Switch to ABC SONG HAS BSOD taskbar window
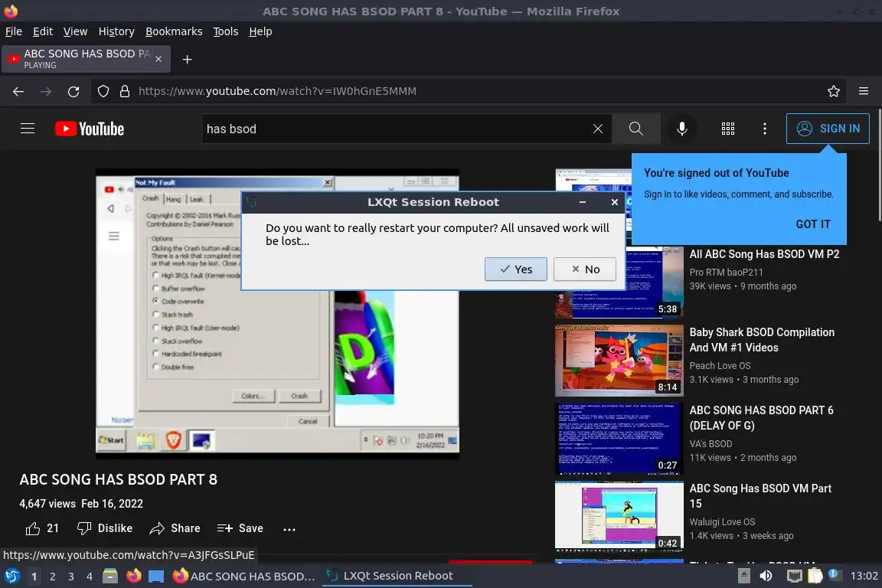 (x=244, y=576)
